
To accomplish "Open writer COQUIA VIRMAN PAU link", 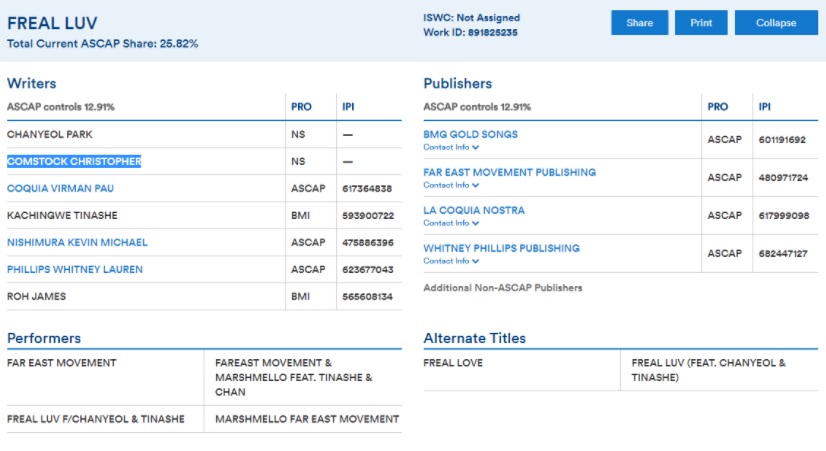I will (x=60, y=188).
